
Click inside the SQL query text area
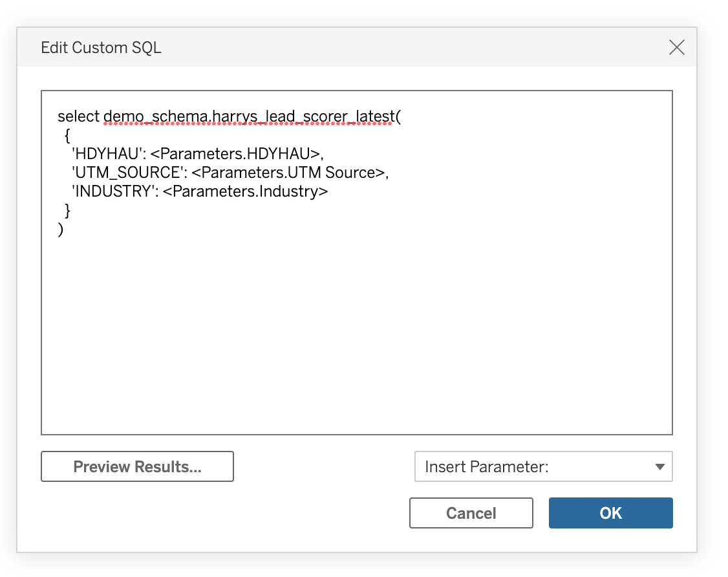(x=357, y=263)
